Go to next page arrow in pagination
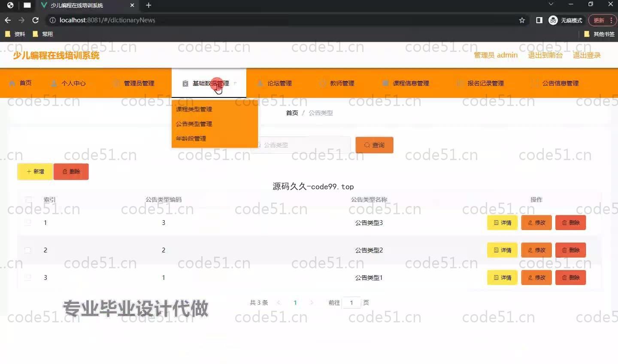Image resolution: width=618 pixels, height=364 pixels. (312, 303)
